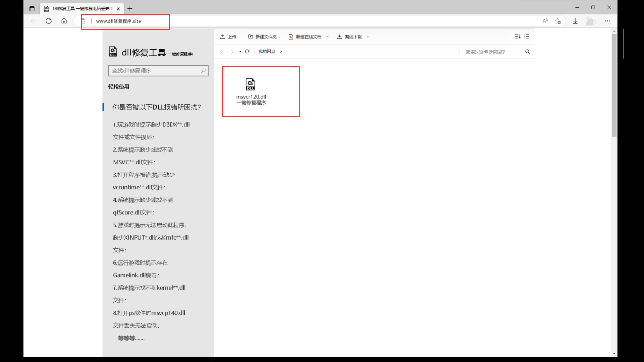644x362 pixels.
Task: Expand 离线下载 dropdown arrow
Action: tap(368, 37)
